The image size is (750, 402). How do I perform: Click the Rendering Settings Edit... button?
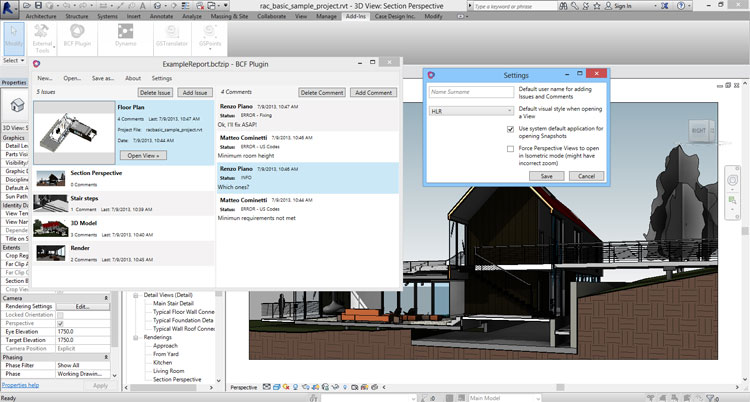click(x=83, y=306)
